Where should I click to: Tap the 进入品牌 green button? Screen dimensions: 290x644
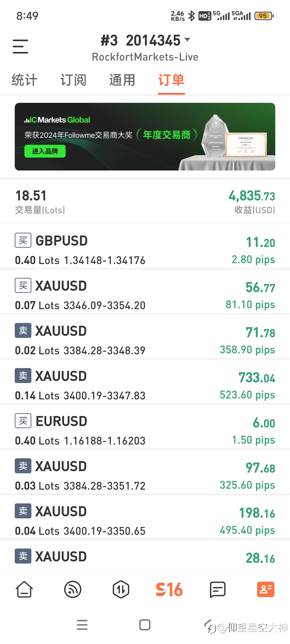click(x=45, y=151)
